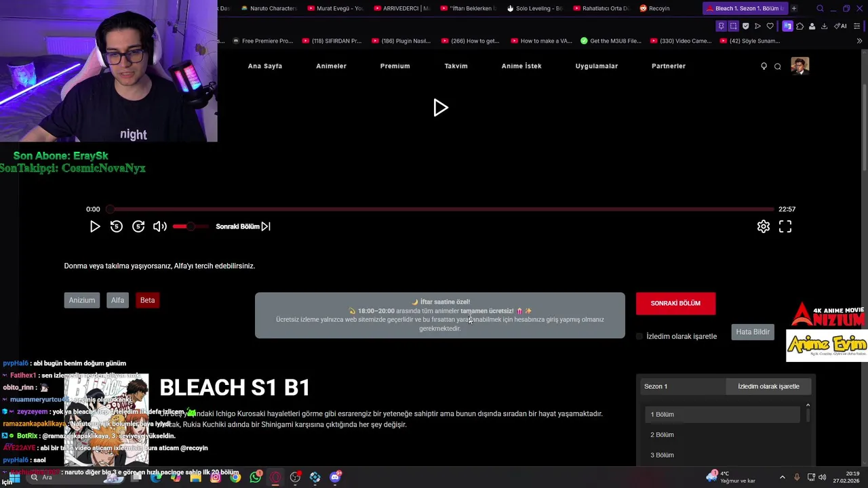Open the Partnerler page
This screenshot has height=488, width=868.
(x=669, y=66)
